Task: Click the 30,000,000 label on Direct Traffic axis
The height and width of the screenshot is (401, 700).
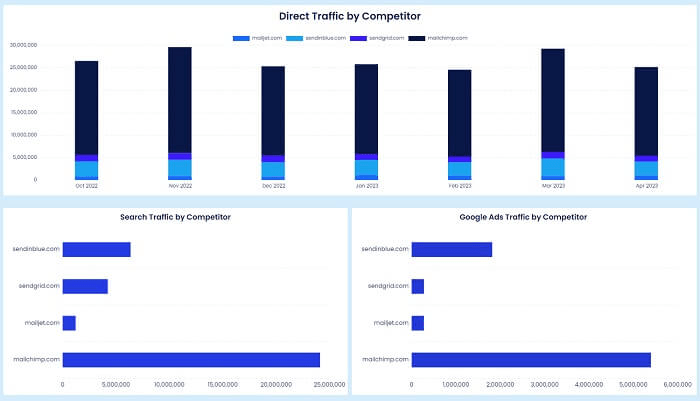Action: 24,45
